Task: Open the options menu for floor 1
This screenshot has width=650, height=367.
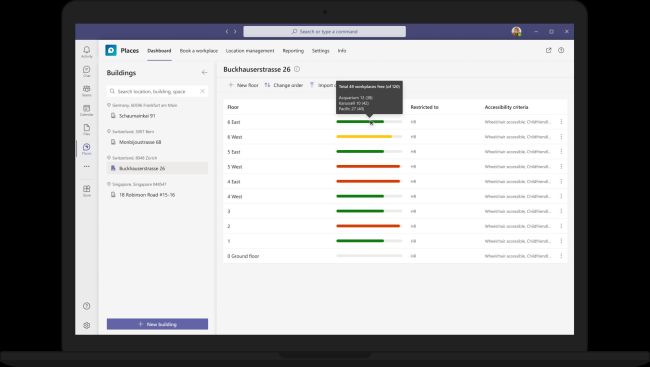Action: [561, 241]
